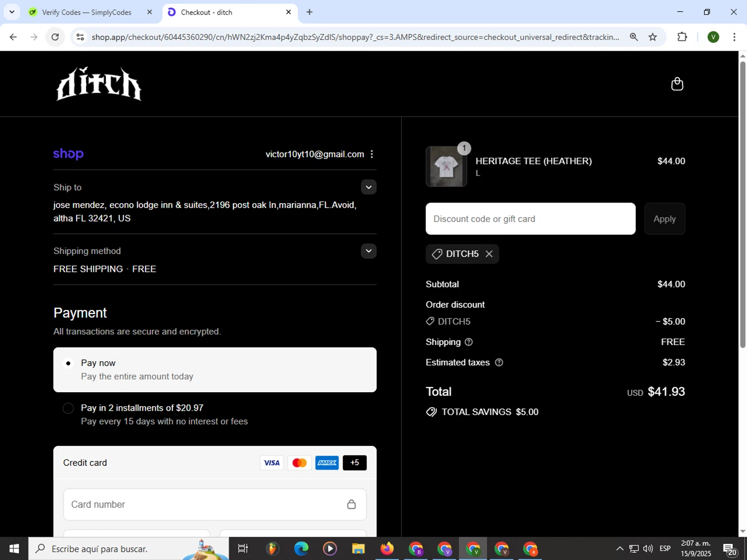Show five more card brands badge

click(355, 463)
